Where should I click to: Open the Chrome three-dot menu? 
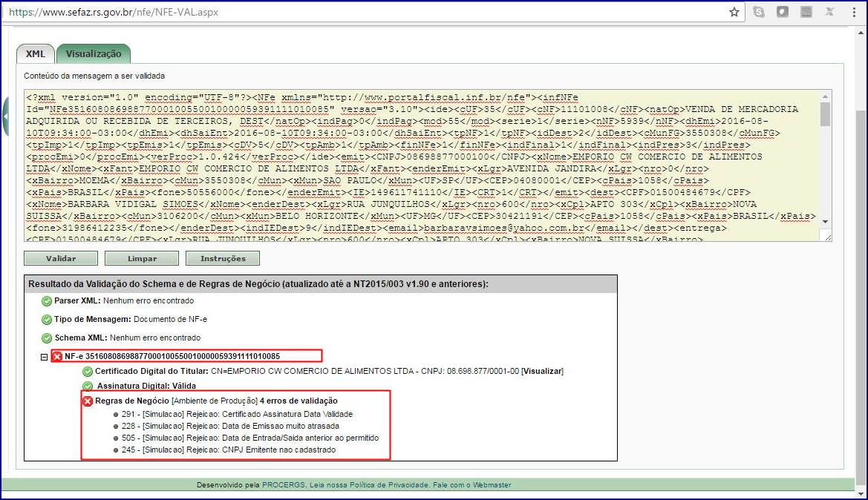pos(855,12)
